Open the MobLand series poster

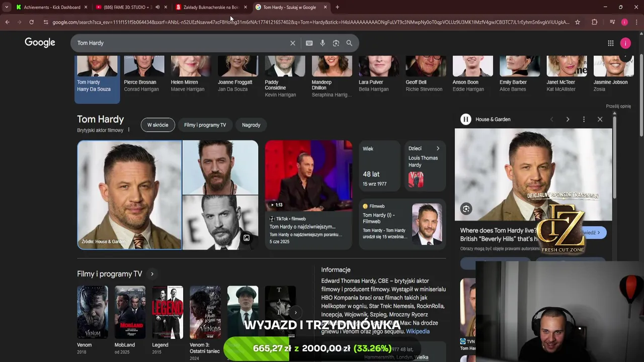click(x=130, y=312)
